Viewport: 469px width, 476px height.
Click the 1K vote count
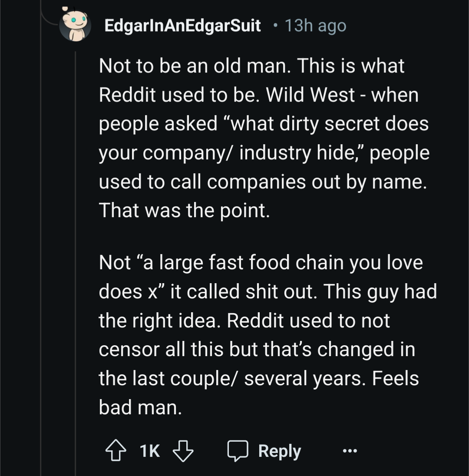(x=149, y=451)
